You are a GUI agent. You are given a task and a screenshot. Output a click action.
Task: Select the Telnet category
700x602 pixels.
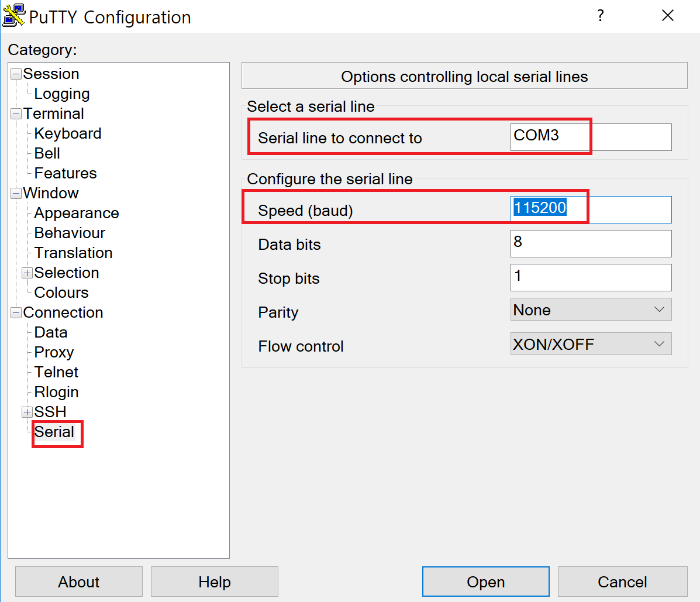(x=56, y=372)
